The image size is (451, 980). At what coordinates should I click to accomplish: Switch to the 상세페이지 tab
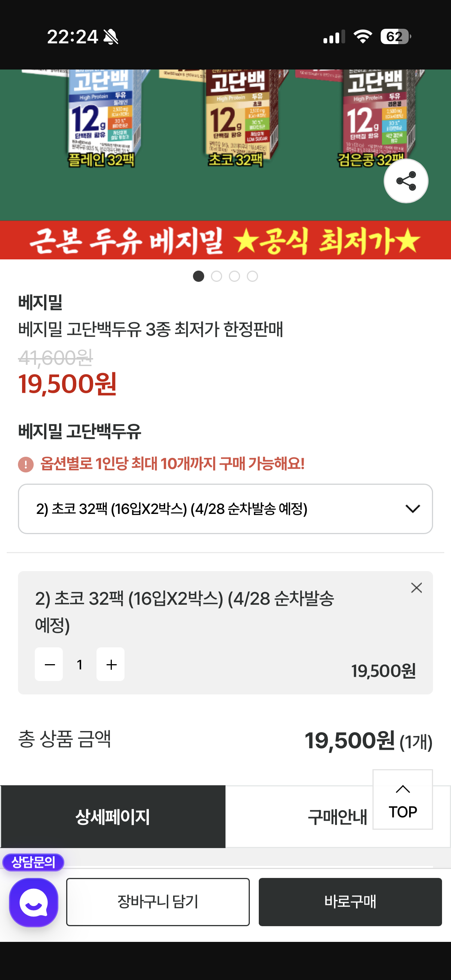click(x=113, y=816)
